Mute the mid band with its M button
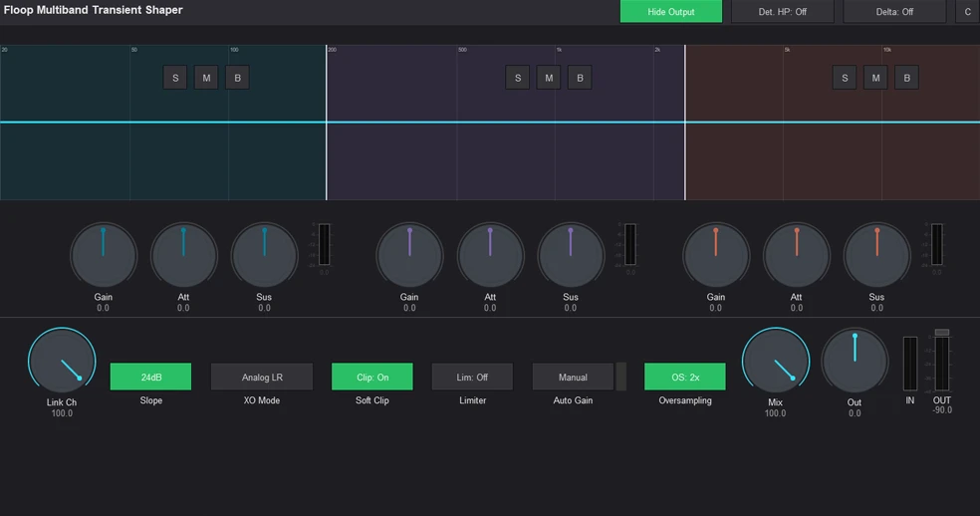This screenshot has height=516, width=980. click(x=549, y=78)
